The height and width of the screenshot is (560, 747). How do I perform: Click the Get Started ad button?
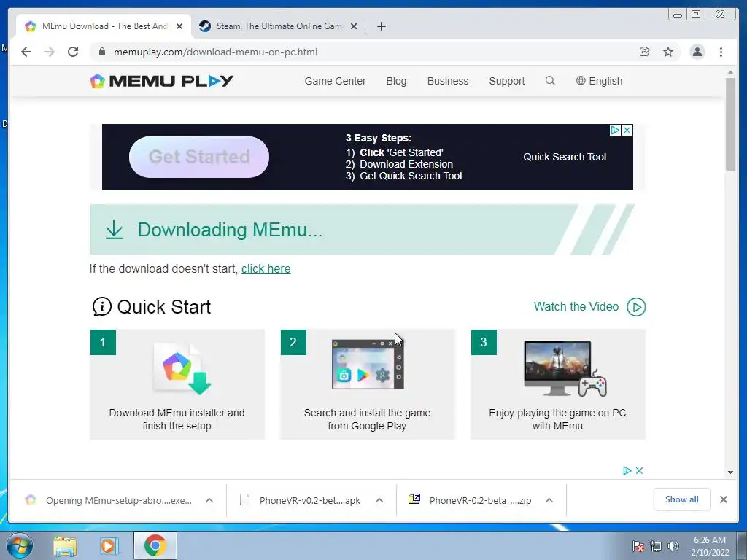coord(199,157)
